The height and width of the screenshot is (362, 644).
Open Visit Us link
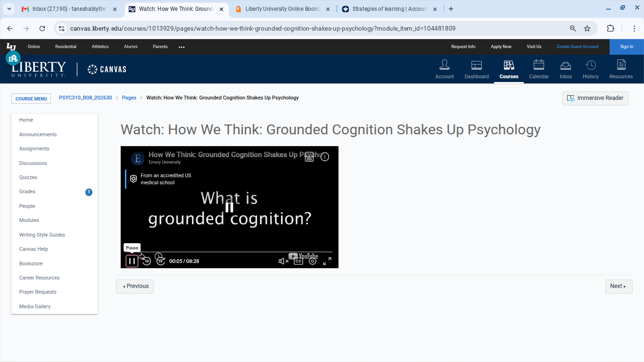[x=534, y=47]
